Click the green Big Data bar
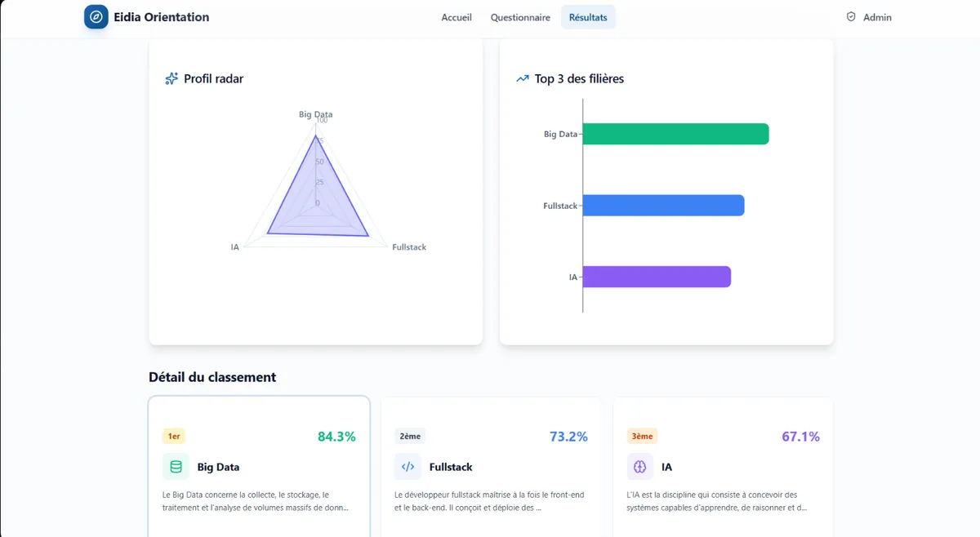The height and width of the screenshot is (537, 980). point(675,134)
